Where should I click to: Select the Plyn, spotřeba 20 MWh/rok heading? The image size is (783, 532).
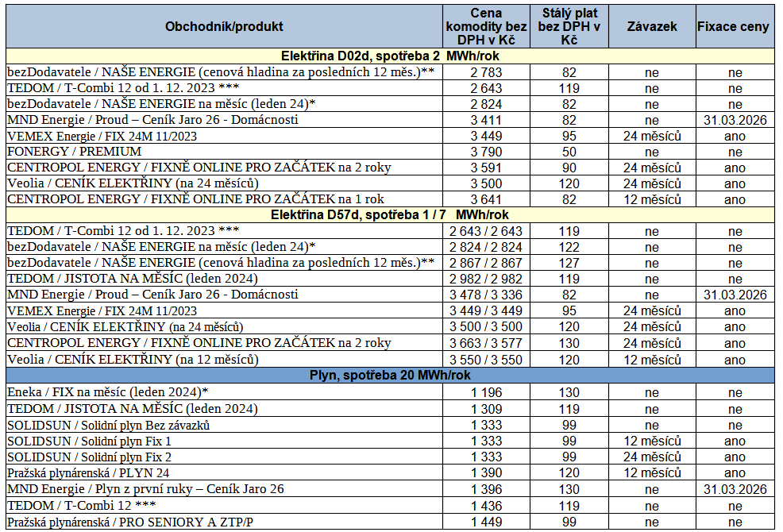point(390,375)
